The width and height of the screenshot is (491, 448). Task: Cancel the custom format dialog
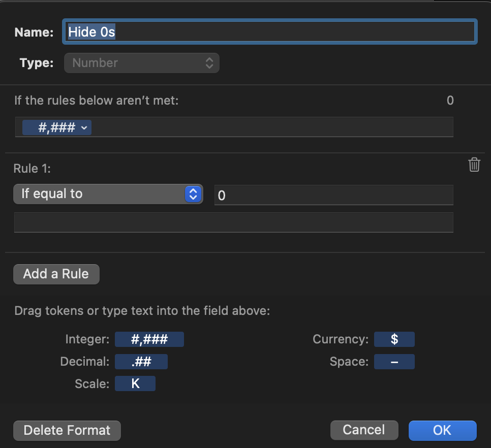click(363, 430)
